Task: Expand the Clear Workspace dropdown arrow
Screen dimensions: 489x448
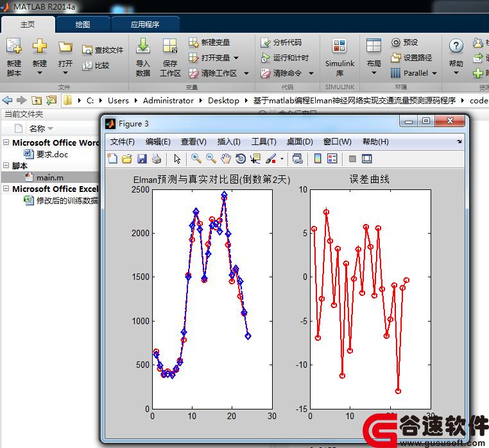Action: (x=246, y=74)
